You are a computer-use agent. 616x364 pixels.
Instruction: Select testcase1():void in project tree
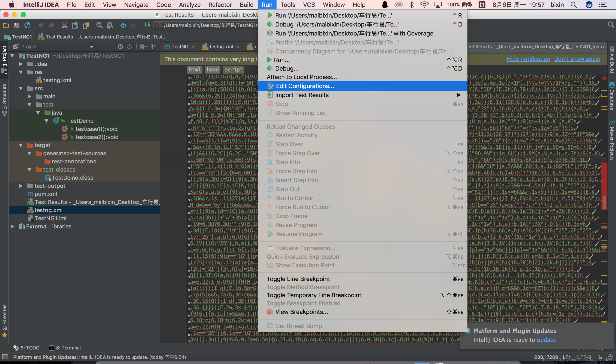(x=97, y=129)
